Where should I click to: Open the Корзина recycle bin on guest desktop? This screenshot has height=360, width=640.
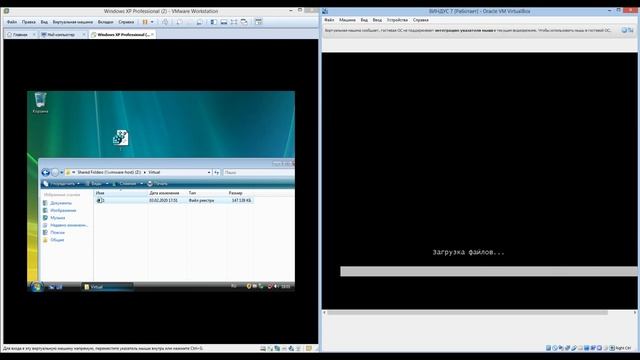[40, 102]
